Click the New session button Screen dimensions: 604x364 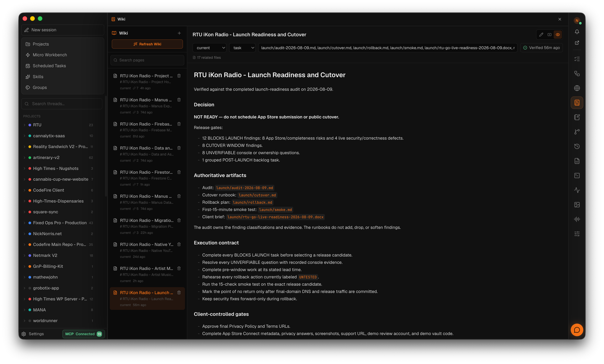[63, 30]
